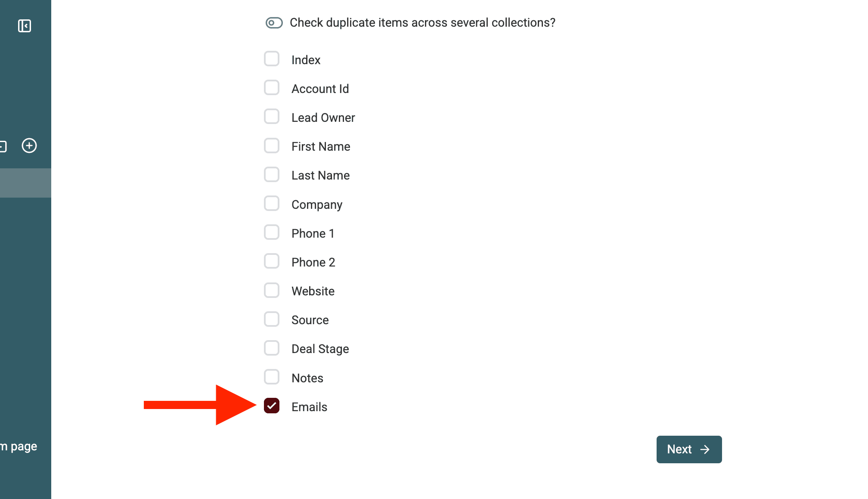This screenshot has height=499, width=868.
Task: Select the highlighted sidebar item
Action: 25,183
